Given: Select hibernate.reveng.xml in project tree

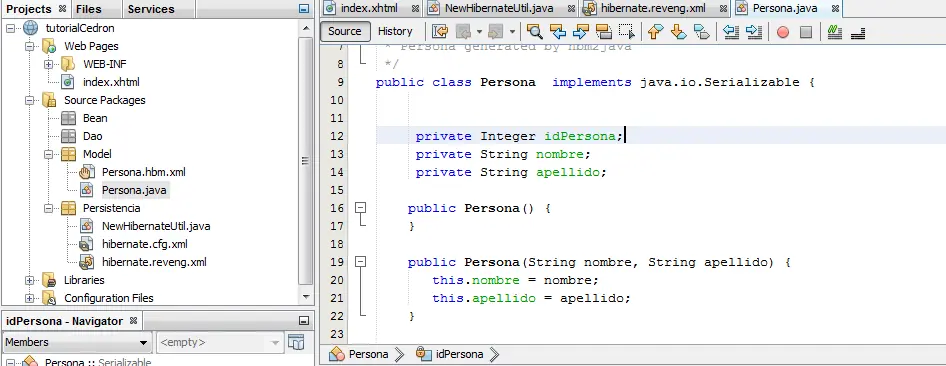Looking at the screenshot, I should point(154,262).
